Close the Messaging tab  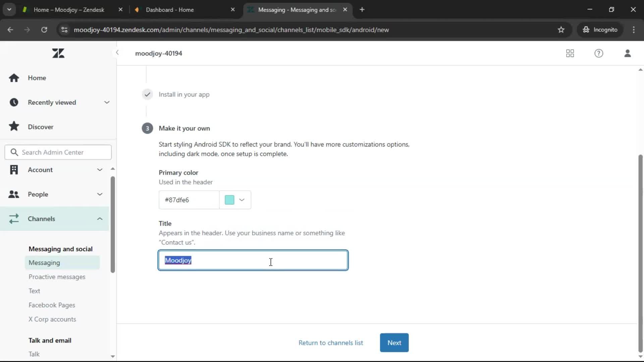coord(345,10)
